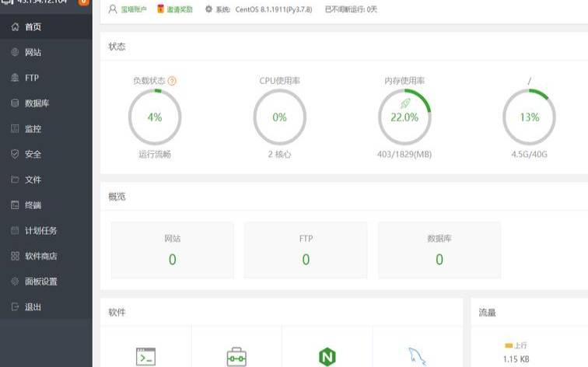This screenshot has width=588, height=367.
Task: Click the orange help icon beside 负载状态
Action: [x=172, y=81]
